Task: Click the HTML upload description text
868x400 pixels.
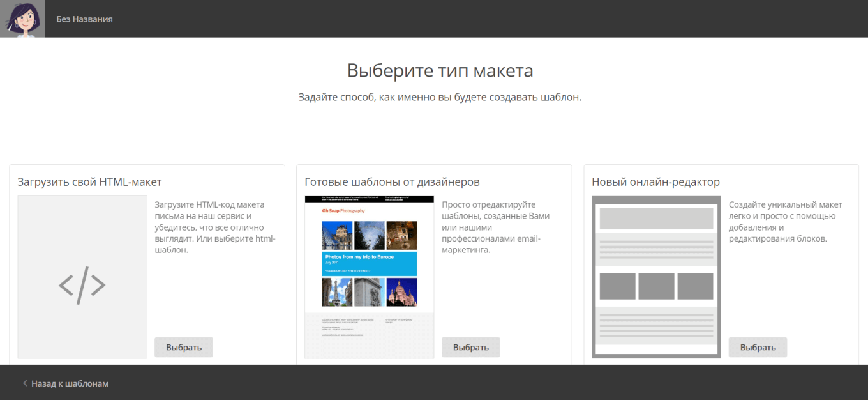Action: pos(215,227)
